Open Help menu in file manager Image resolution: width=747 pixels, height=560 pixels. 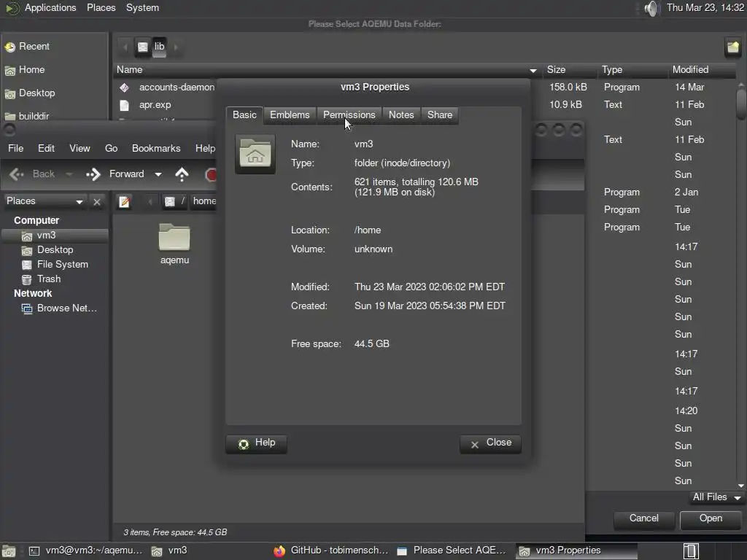pos(205,148)
